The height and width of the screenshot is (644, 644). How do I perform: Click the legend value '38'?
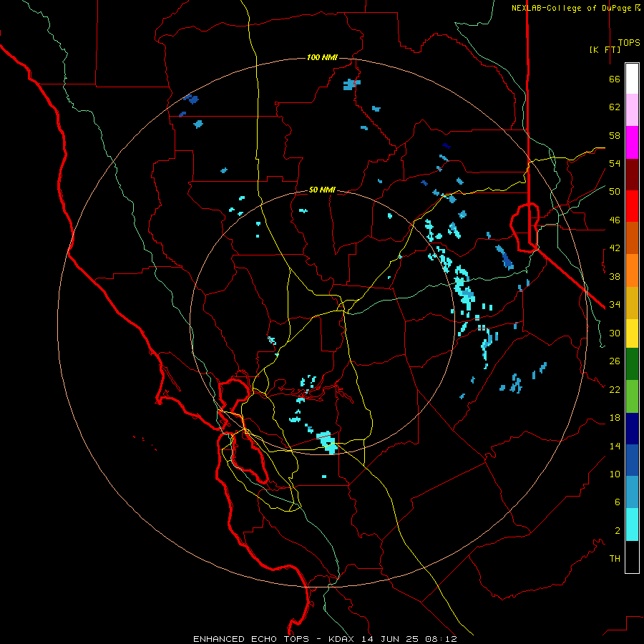pyautogui.click(x=615, y=276)
